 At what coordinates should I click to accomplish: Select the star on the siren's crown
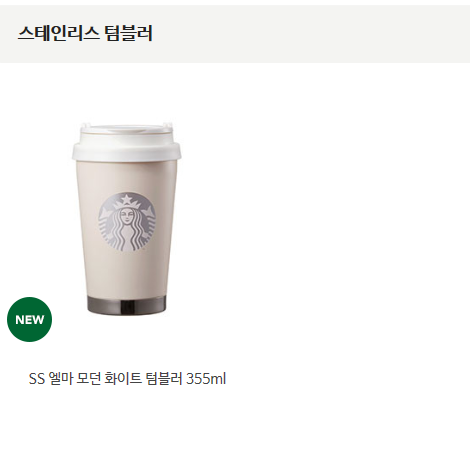[127, 199]
